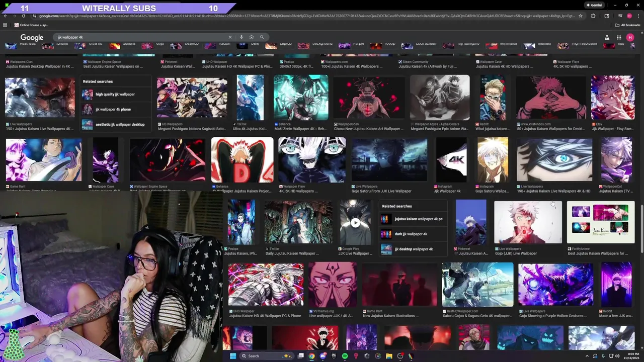The height and width of the screenshot is (362, 644).
Task: Open Google Search Labs flask icon
Action: (607, 37)
